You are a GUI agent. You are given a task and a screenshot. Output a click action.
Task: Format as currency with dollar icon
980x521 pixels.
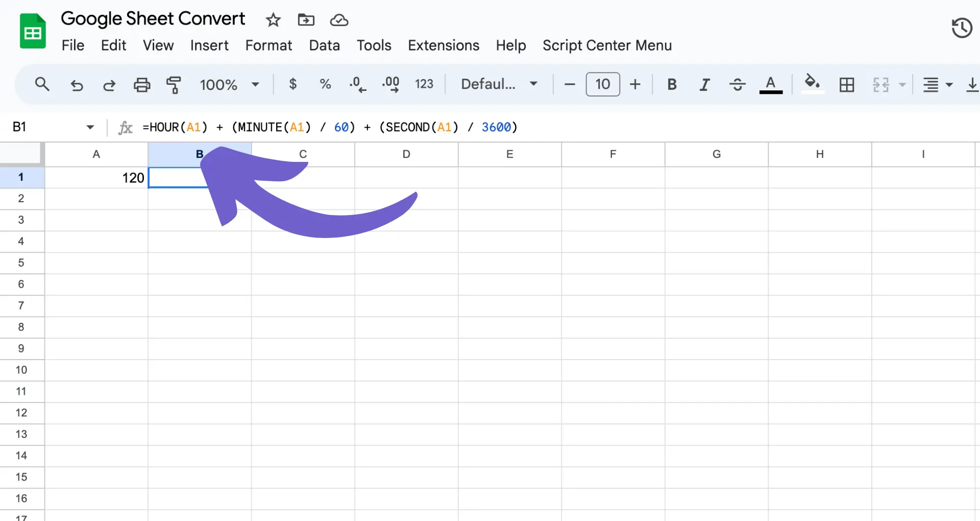(292, 84)
